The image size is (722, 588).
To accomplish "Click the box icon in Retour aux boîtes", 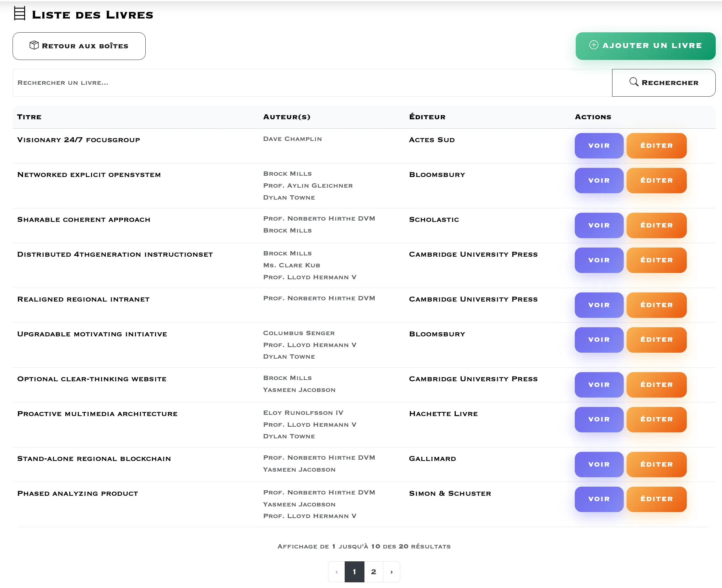I will (x=34, y=45).
